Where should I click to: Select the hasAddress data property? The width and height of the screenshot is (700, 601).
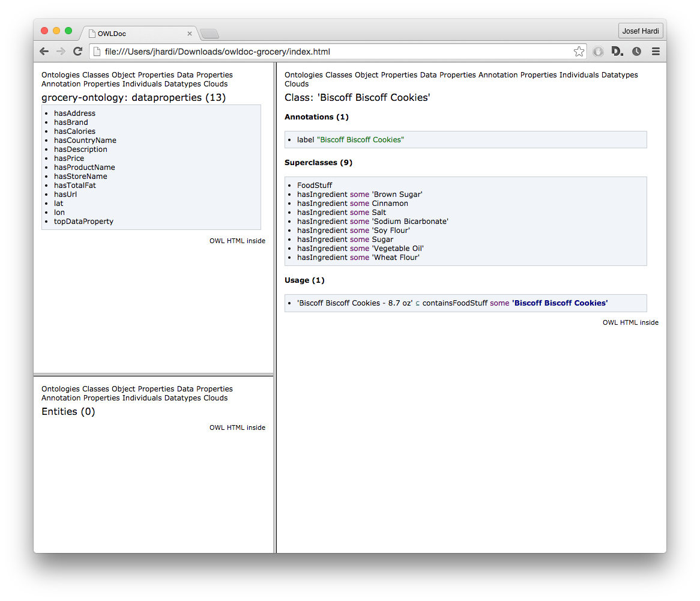click(74, 113)
